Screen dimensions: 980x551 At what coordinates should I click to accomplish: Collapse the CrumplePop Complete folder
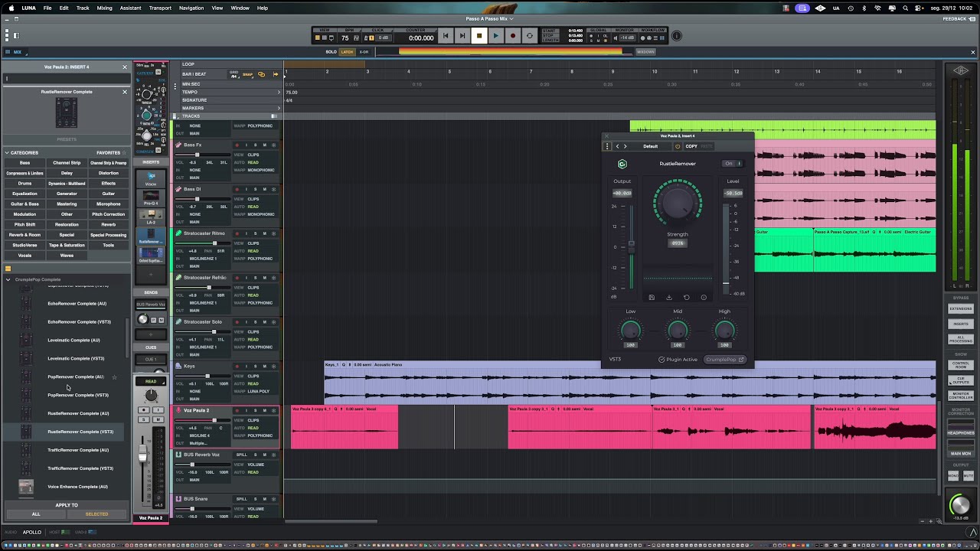pos(8,279)
